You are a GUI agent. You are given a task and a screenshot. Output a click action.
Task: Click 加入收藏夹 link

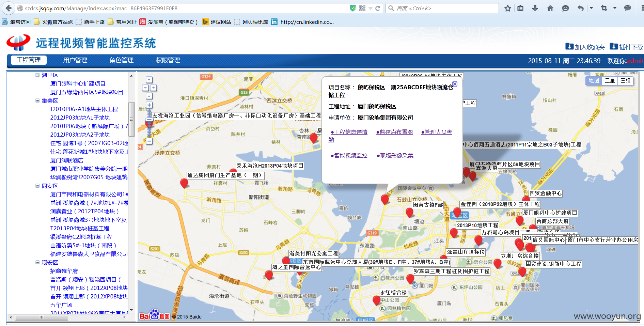click(585, 47)
